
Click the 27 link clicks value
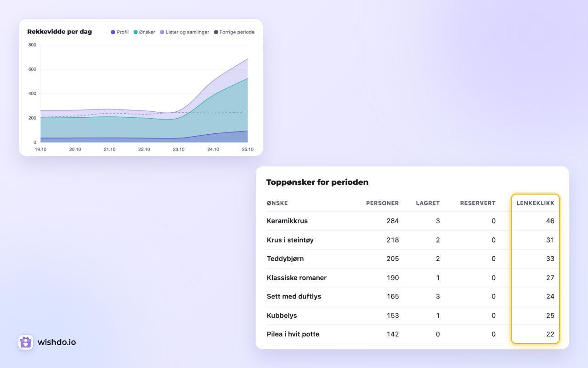[x=550, y=278]
